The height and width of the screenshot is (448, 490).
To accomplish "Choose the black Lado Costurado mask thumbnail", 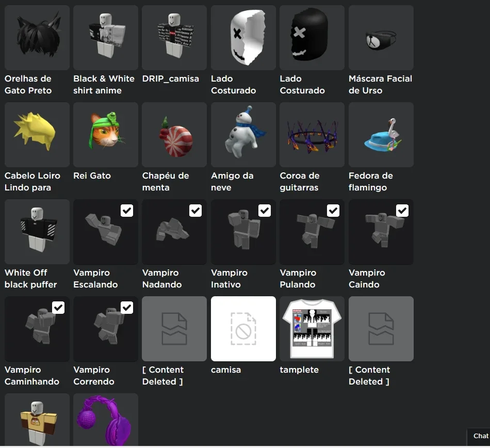I will [312, 38].
